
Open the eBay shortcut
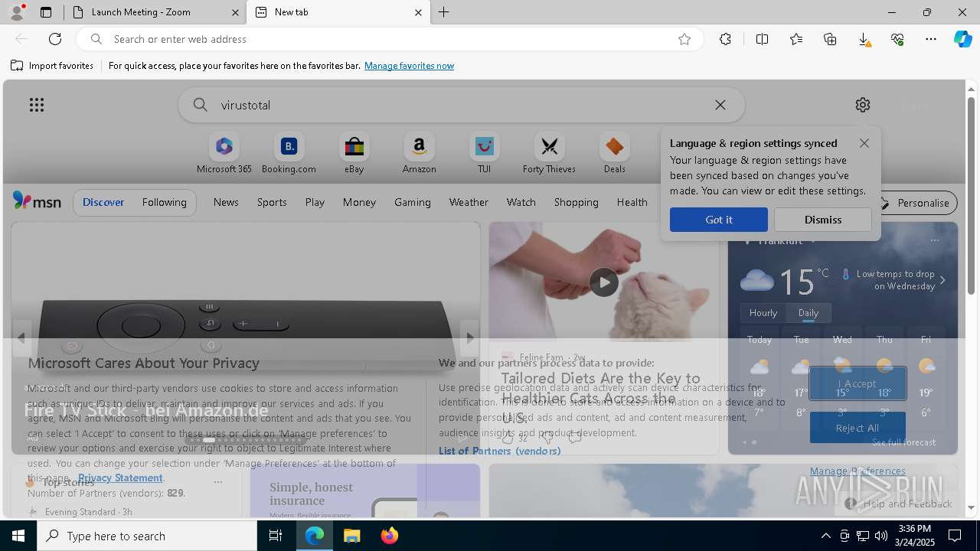pos(354,154)
